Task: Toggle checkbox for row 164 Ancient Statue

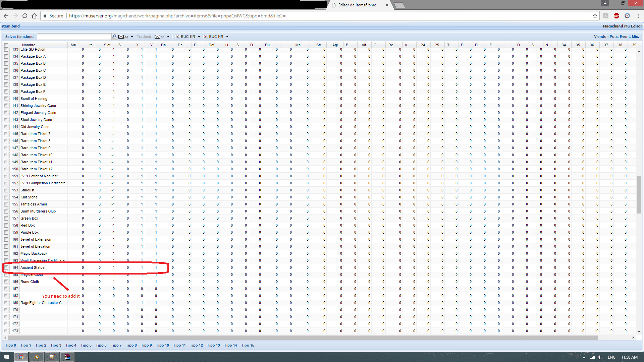Action: coord(5,267)
